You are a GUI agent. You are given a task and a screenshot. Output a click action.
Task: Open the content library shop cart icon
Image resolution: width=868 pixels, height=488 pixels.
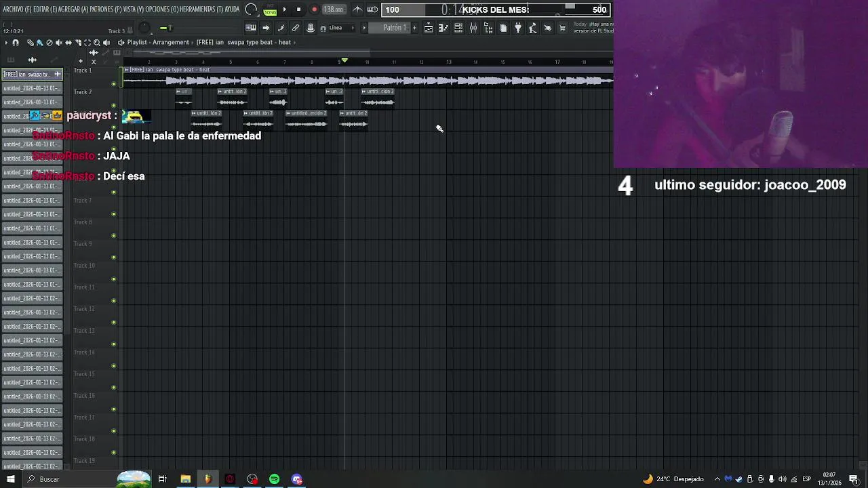(563, 28)
